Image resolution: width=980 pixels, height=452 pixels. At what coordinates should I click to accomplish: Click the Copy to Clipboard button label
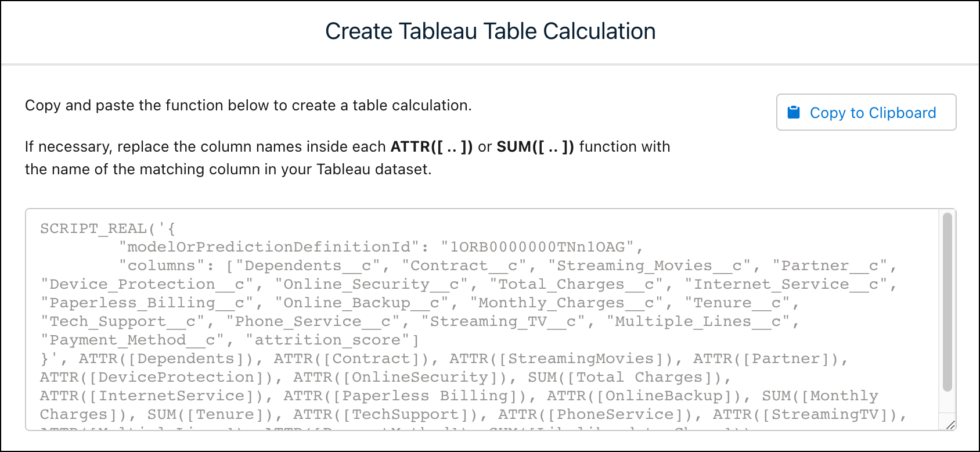pos(873,113)
